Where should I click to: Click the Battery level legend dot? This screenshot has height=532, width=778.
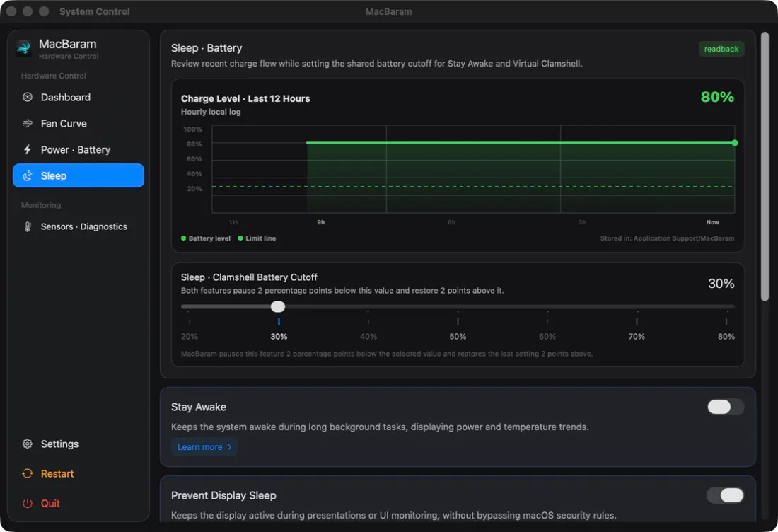[x=184, y=238]
